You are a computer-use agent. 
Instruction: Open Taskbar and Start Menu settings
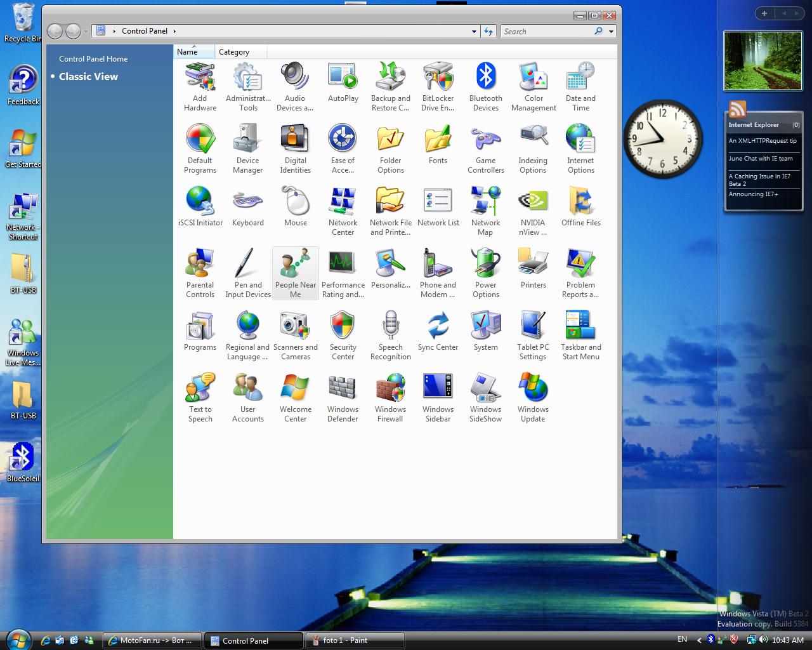[x=580, y=336]
